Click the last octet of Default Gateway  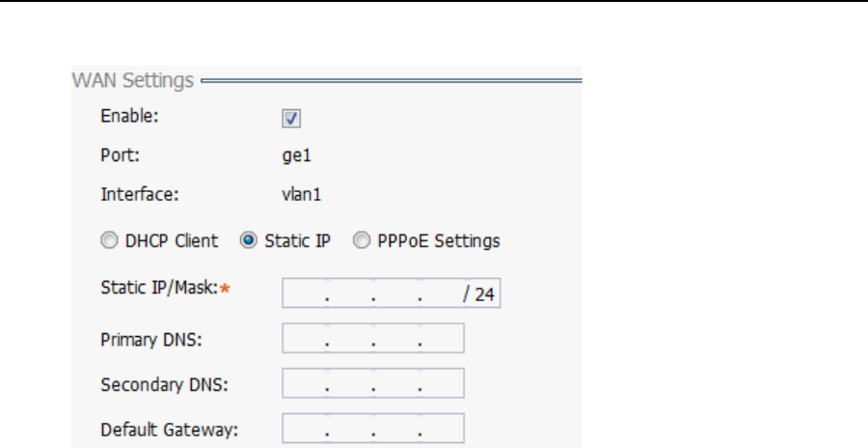(442, 429)
